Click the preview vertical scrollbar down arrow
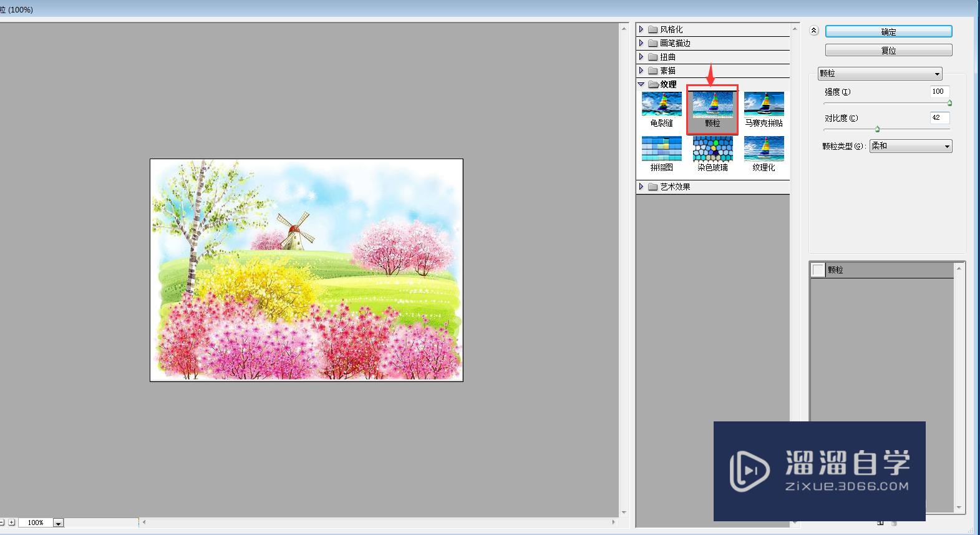Screen dimensions: 980x535 point(624,512)
